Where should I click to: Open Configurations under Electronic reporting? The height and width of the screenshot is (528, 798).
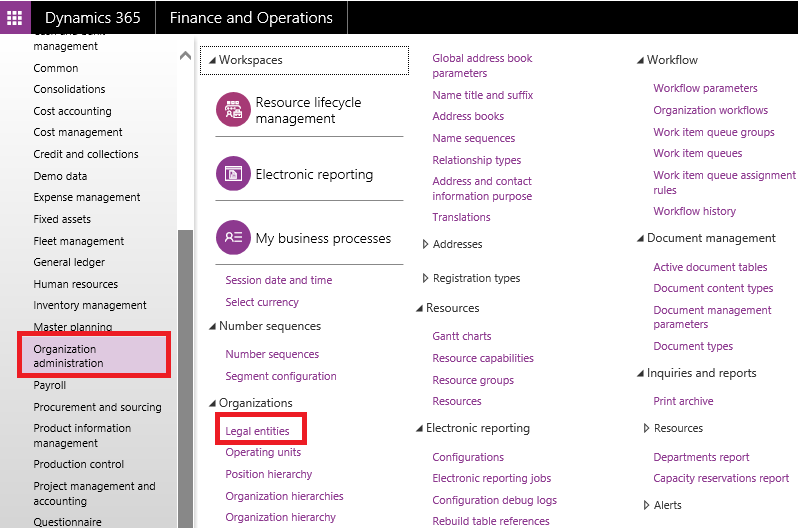tap(468, 457)
